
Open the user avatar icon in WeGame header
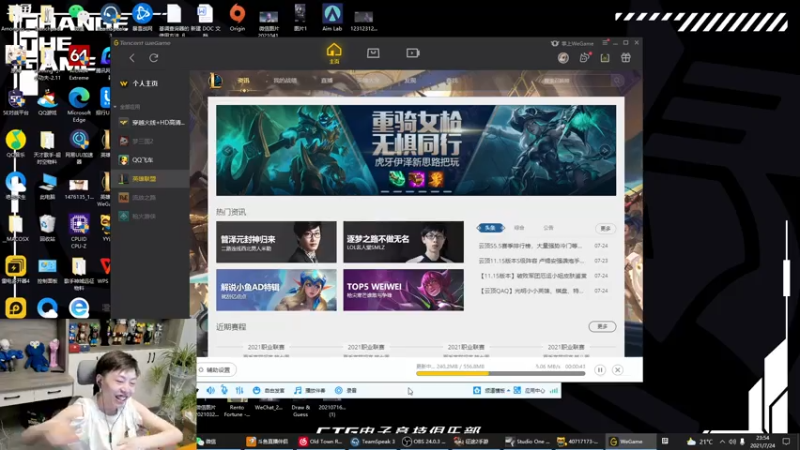[563, 58]
